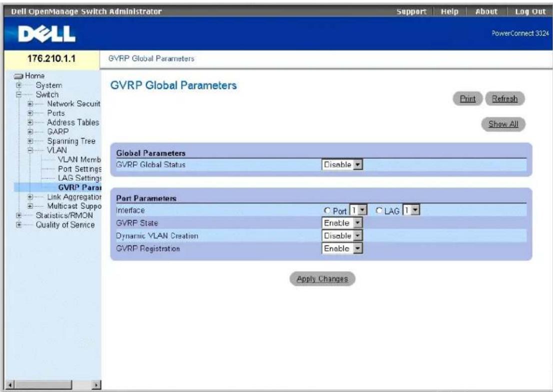Expand the Ports tree node

pyautogui.click(x=30, y=113)
